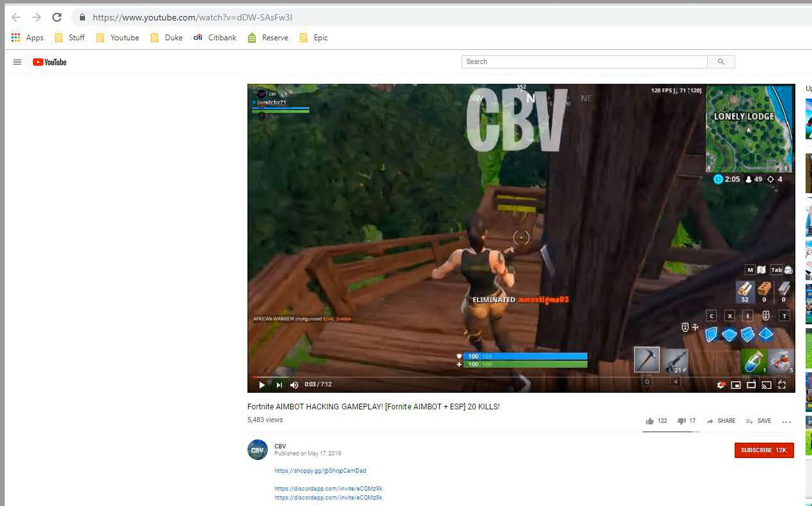Open the Duke bookmark folder
Screen dimensions: 812x506
(166, 38)
